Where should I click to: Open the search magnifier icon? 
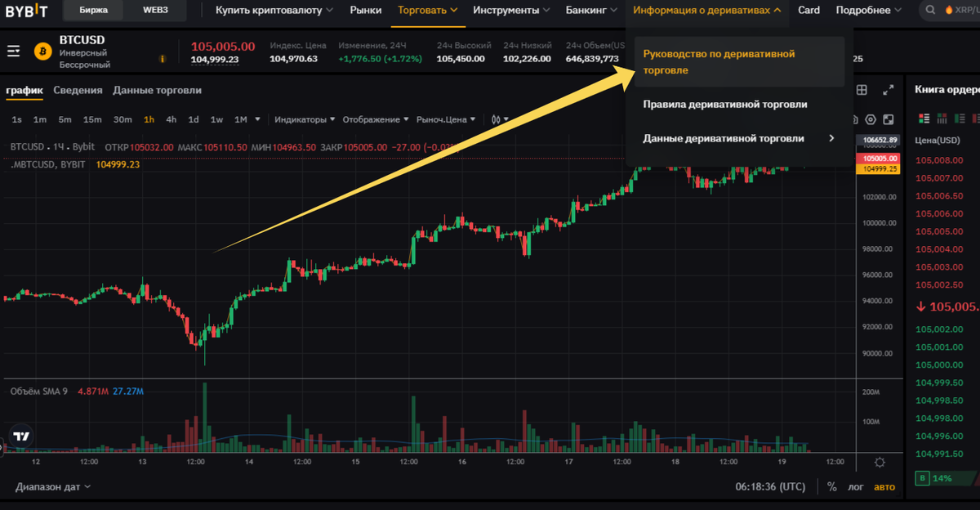point(932,11)
